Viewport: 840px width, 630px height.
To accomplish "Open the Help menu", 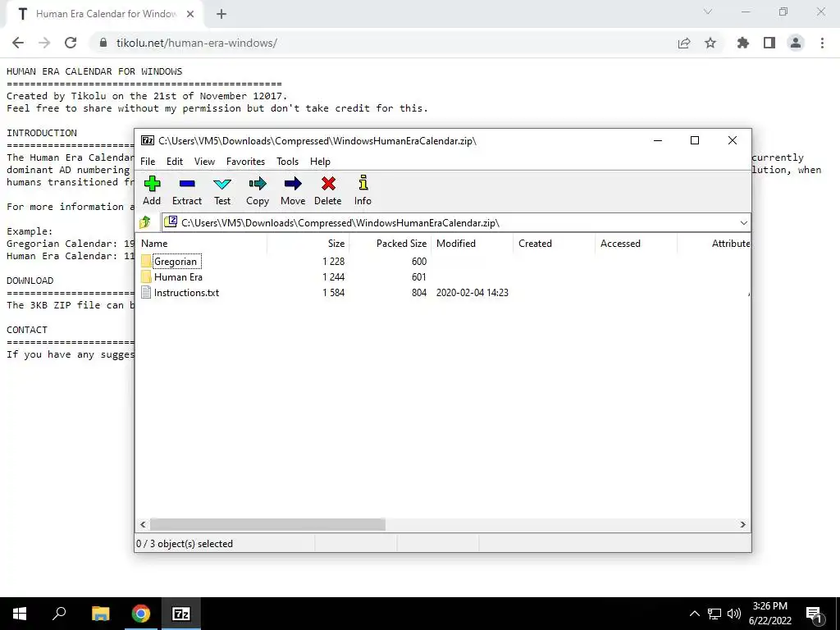I will point(321,162).
